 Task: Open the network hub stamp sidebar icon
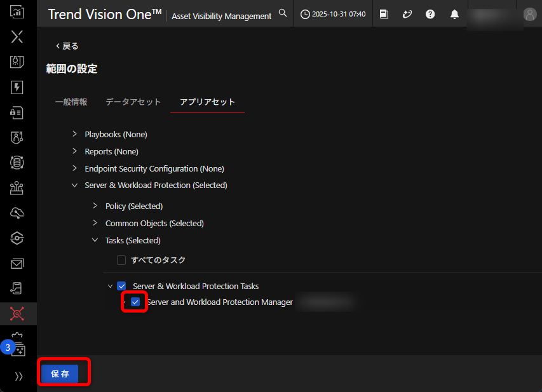17,187
